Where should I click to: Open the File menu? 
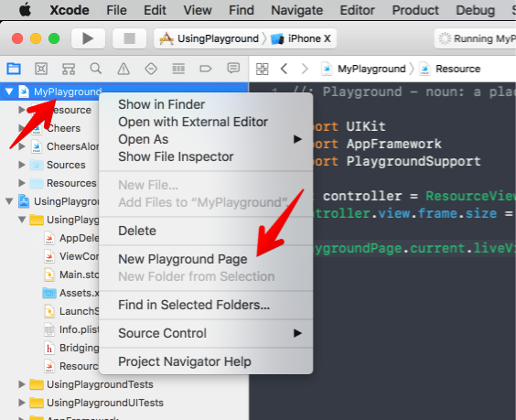pos(116,10)
